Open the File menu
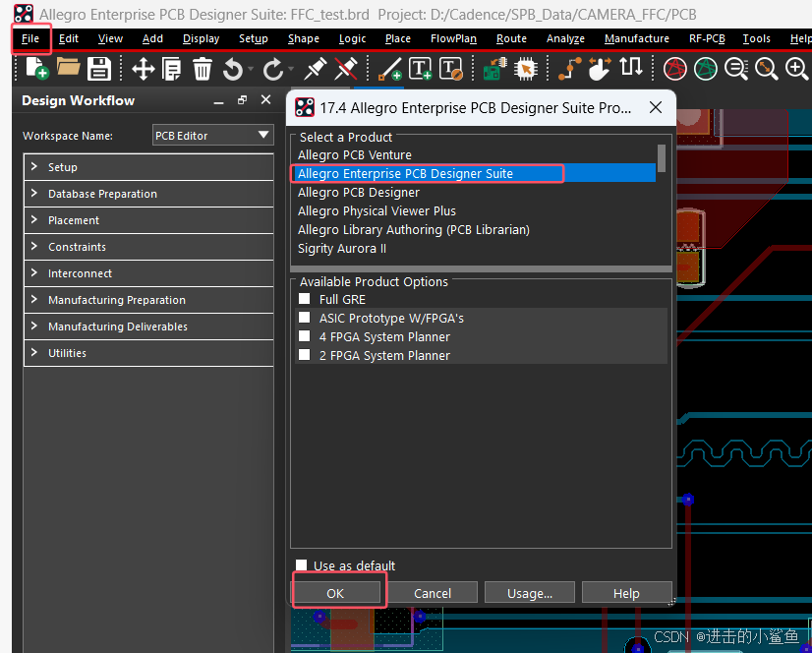The width and height of the screenshot is (812, 653). click(x=30, y=39)
